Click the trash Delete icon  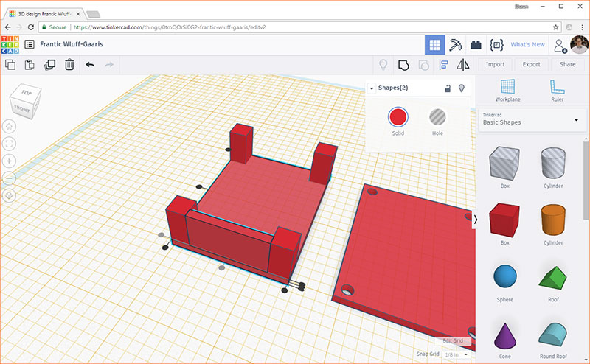pos(69,65)
